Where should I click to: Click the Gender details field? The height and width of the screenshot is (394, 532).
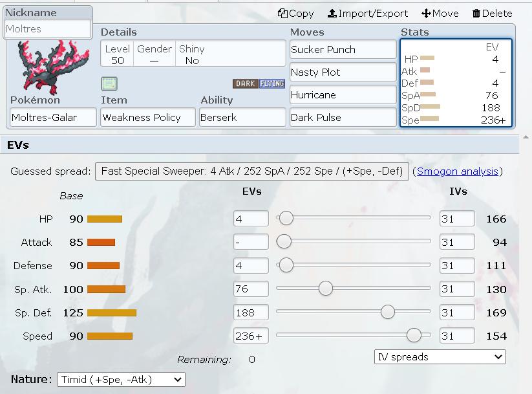click(154, 54)
